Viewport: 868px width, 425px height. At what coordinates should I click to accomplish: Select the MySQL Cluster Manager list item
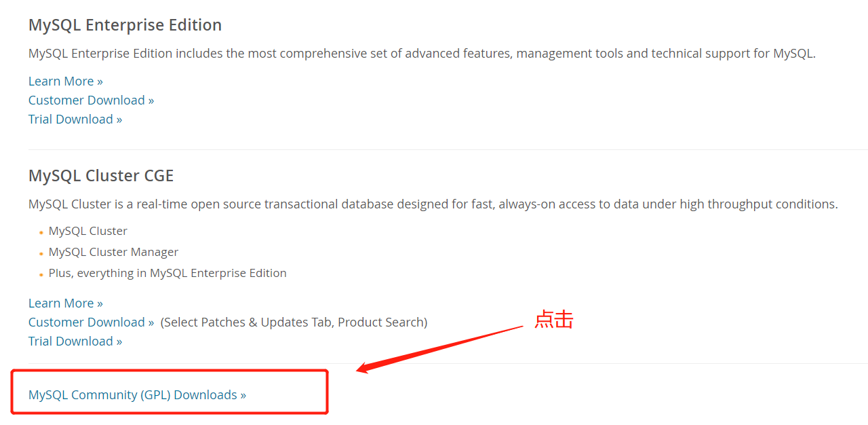pyautogui.click(x=113, y=252)
